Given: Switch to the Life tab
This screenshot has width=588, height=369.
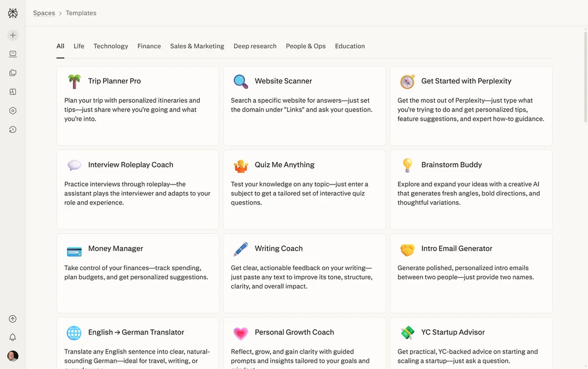Looking at the screenshot, I should coord(79,46).
